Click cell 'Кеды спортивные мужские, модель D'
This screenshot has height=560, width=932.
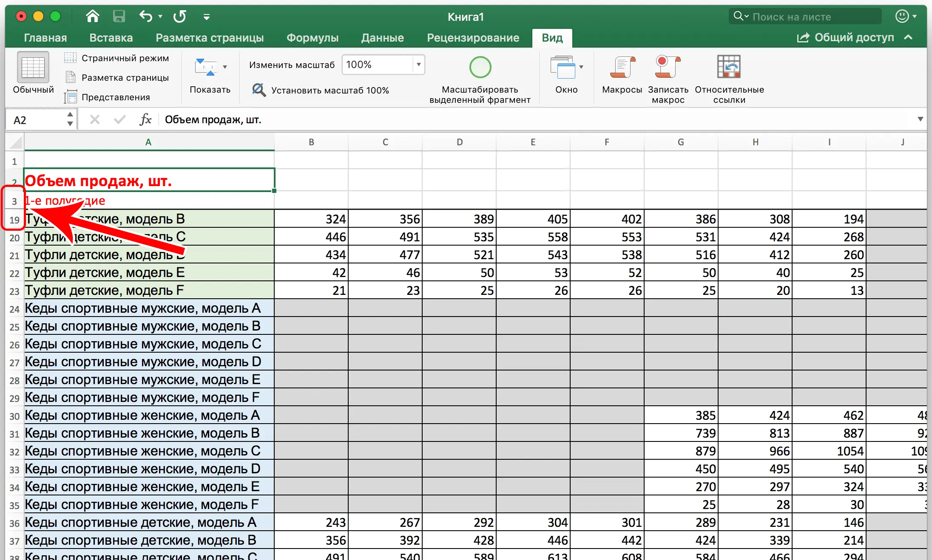pyautogui.click(x=149, y=362)
